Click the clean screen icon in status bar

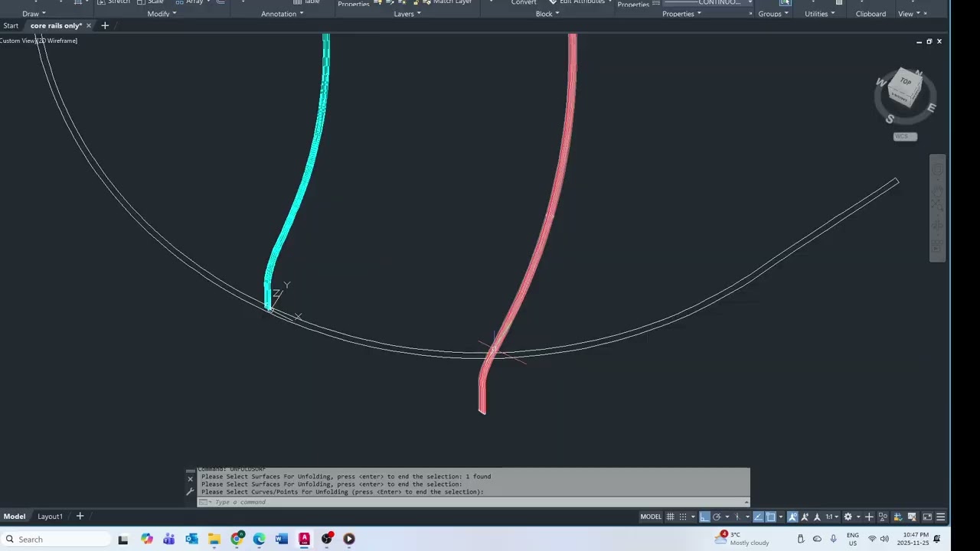927,517
